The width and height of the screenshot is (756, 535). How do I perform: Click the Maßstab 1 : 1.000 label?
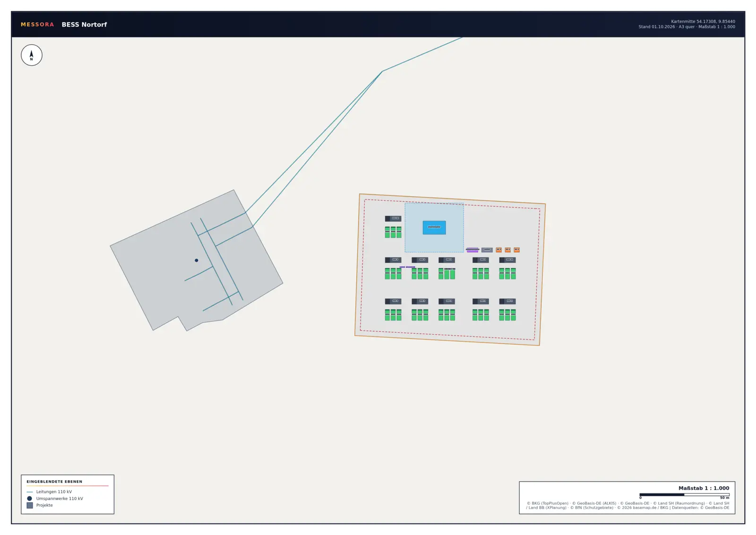coord(704,488)
